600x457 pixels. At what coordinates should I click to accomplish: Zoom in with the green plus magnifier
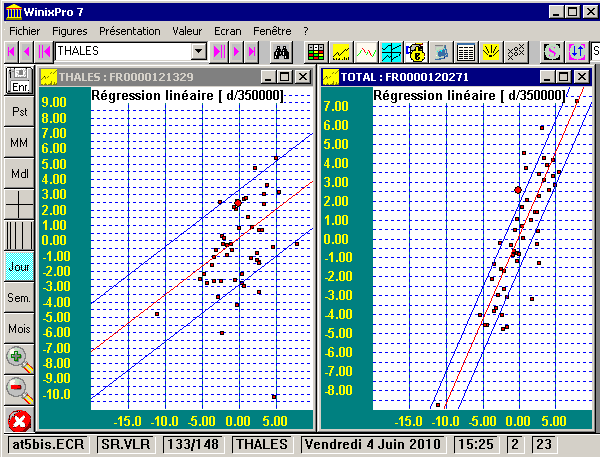(x=20, y=359)
